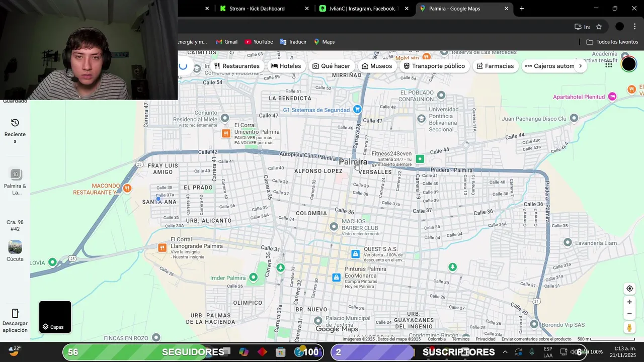The width and height of the screenshot is (644, 362).
Task: Bookmark this page with star icon
Action: click(599, 27)
